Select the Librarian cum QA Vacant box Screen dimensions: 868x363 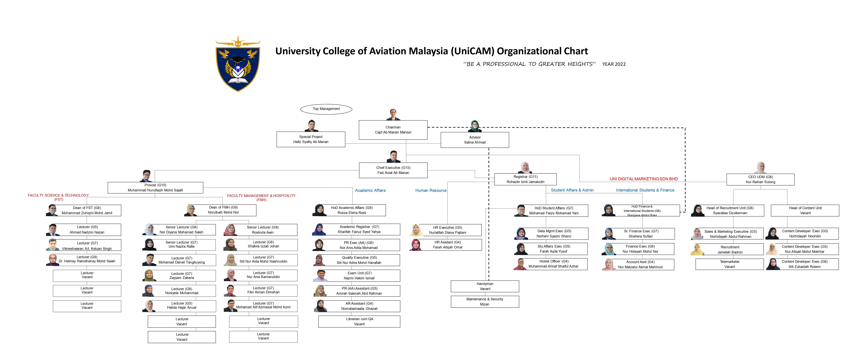point(359,322)
